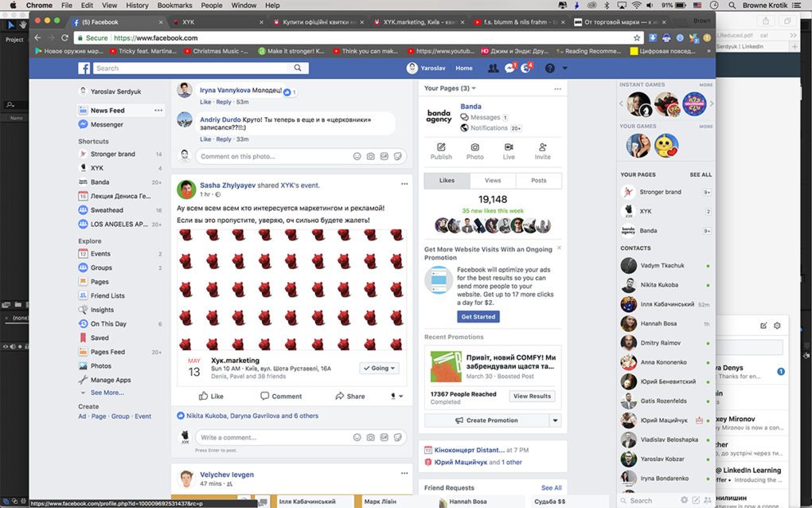Open See All under Your Pages
The height and width of the screenshot is (508, 812).
(x=700, y=175)
